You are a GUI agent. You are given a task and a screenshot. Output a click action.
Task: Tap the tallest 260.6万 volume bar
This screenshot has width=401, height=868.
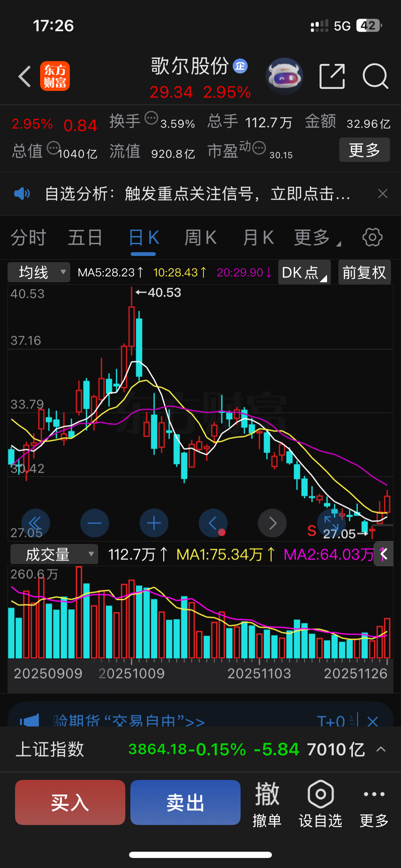pyautogui.click(x=79, y=612)
